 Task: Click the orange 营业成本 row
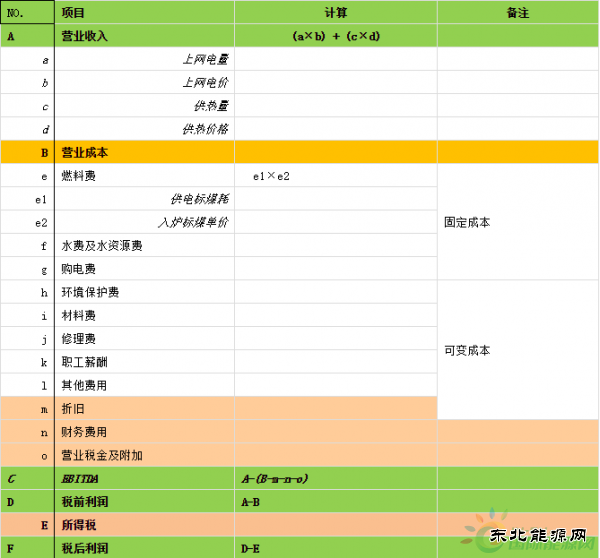click(145, 153)
